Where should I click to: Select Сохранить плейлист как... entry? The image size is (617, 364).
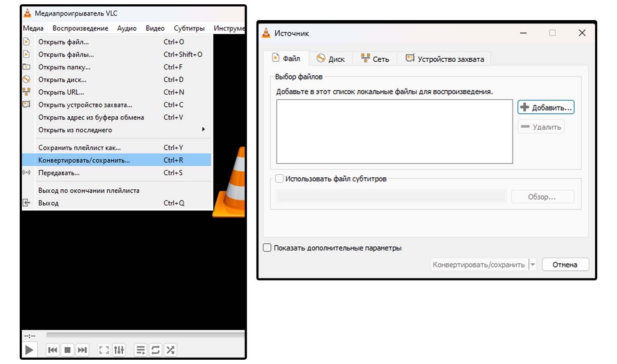tap(116, 147)
